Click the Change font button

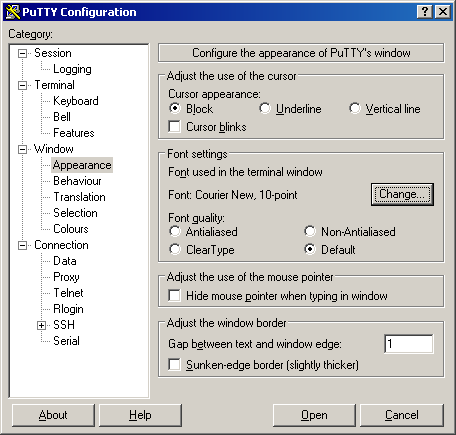(x=402, y=194)
